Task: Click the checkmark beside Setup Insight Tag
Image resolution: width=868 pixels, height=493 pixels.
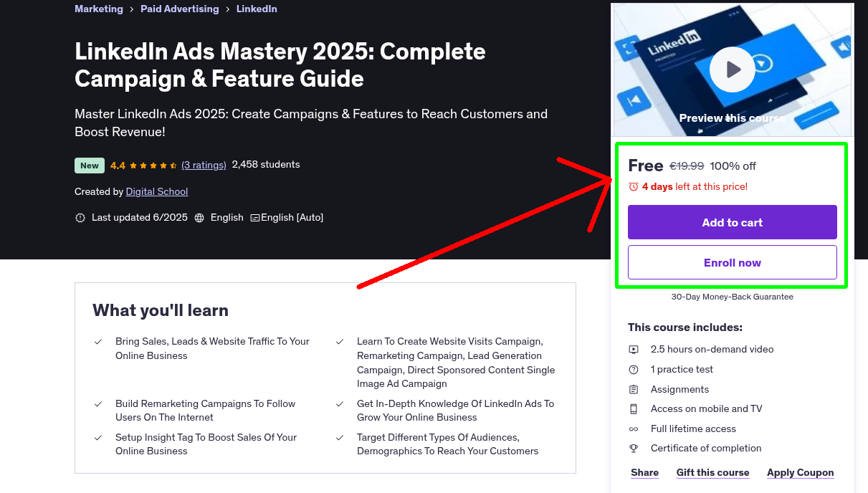Action: [x=98, y=438]
